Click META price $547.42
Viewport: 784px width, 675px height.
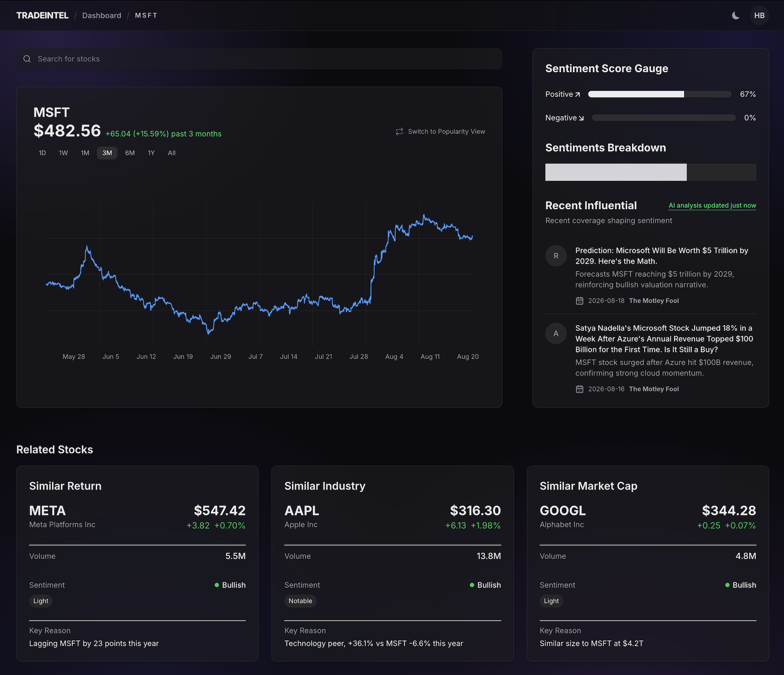point(220,510)
